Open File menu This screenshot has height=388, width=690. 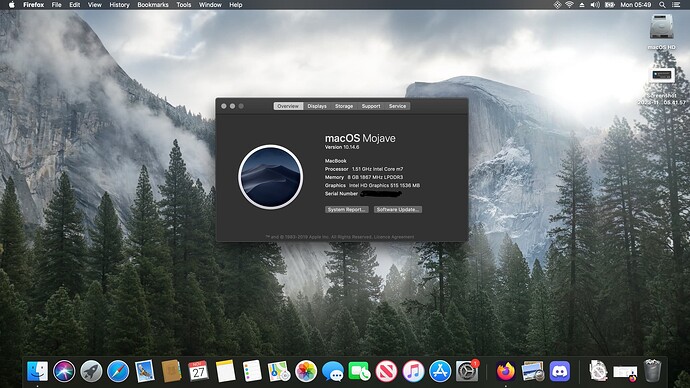tap(56, 5)
